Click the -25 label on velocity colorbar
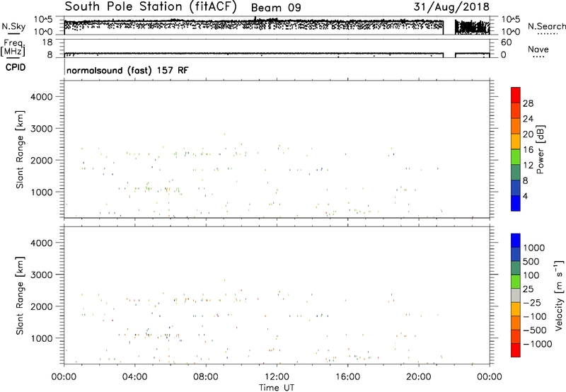Image resolution: width=566 pixels, height=392 pixels. pos(532,302)
